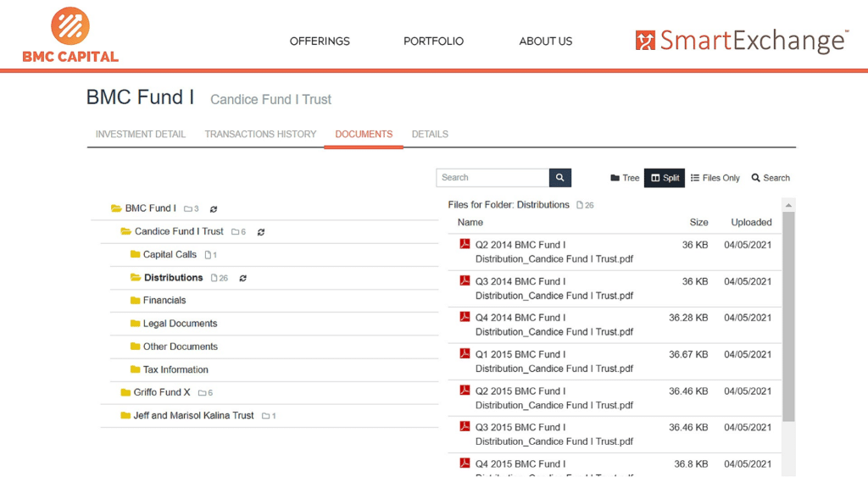Viewport: 868px width, 488px height.
Task: Open PDF icon for Q2 2015 distribution
Action: tap(465, 390)
